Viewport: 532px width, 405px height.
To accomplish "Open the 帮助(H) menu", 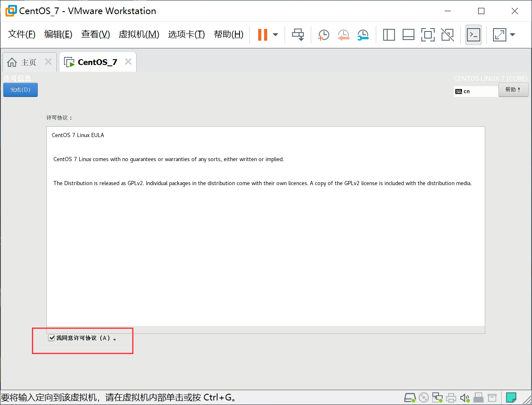I will pyautogui.click(x=228, y=34).
